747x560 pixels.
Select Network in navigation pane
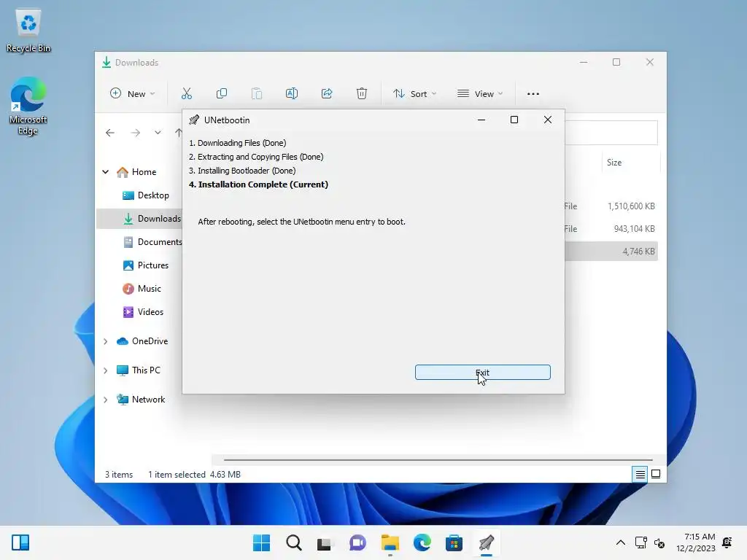141,400
